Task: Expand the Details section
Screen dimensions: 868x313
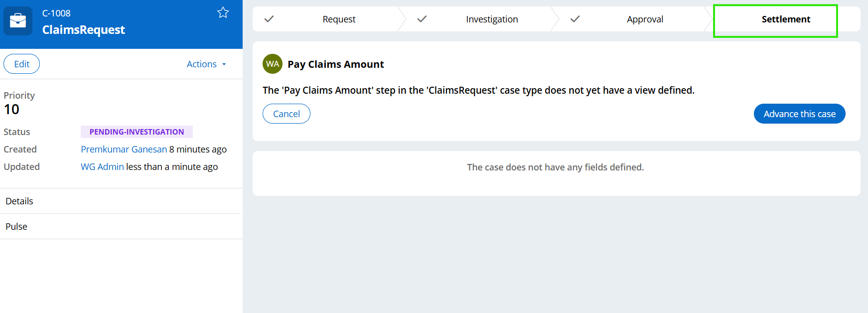Action: tap(19, 201)
